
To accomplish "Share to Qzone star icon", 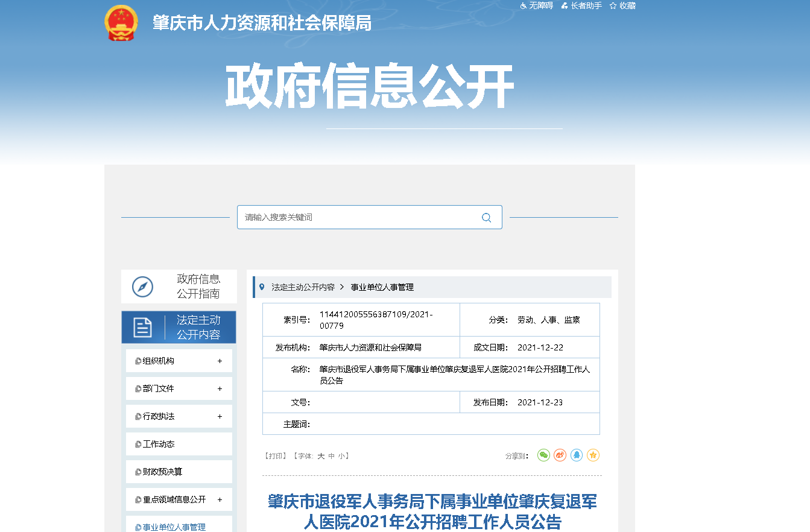I will click(593, 455).
